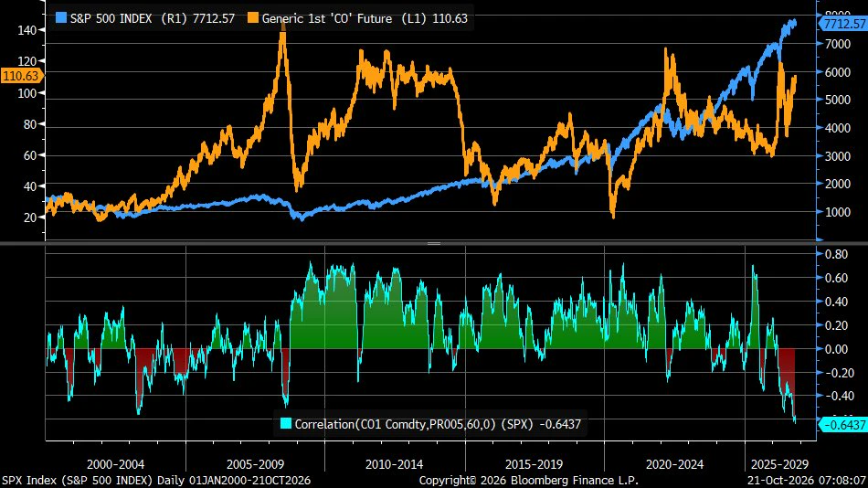Image resolution: width=868 pixels, height=488 pixels.
Task: Click the right-axis 2000 label
Action: pyautogui.click(x=838, y=184)
